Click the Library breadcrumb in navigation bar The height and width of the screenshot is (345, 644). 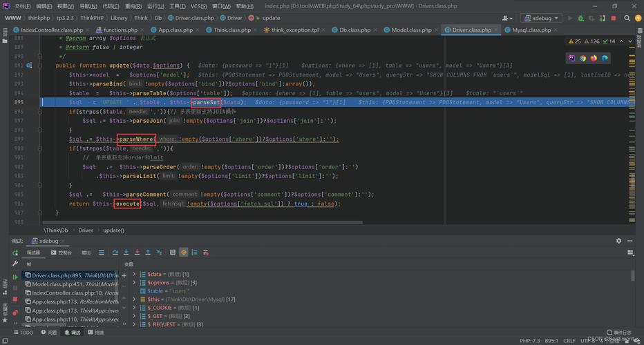click(119, 18)
